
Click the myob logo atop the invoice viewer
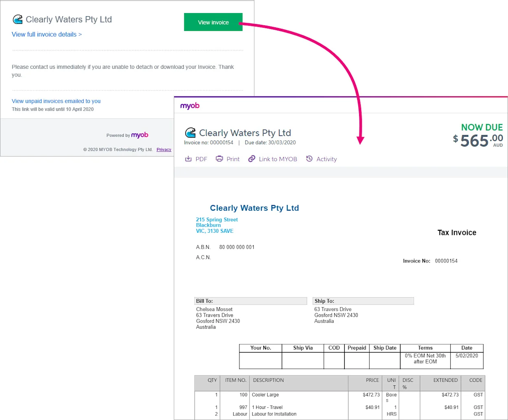[189, 105]
